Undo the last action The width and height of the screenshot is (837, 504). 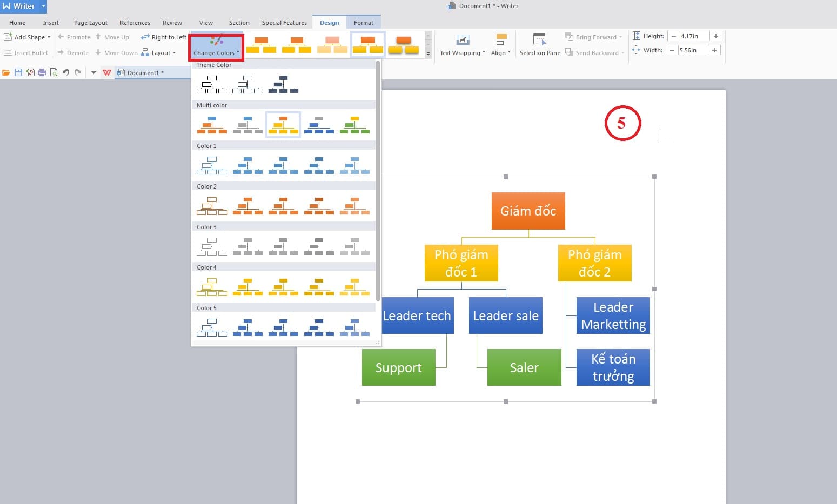(66, 72)
